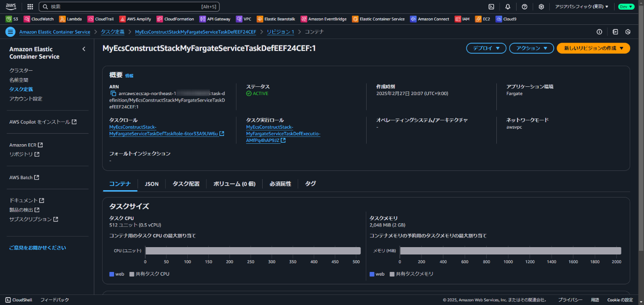Open CloudFormation shortcut
Viewport: 644px width, 305px height.
tap(175, 19)
